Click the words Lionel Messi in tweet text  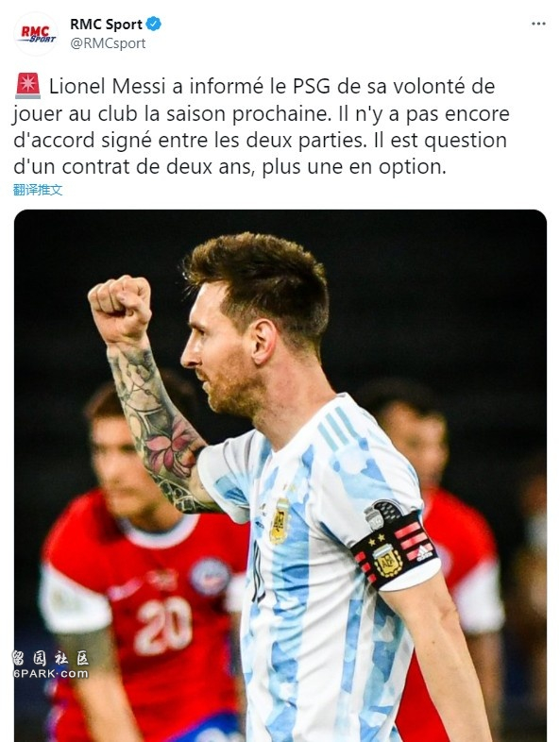pyautogui.click(x=108, y=86)
